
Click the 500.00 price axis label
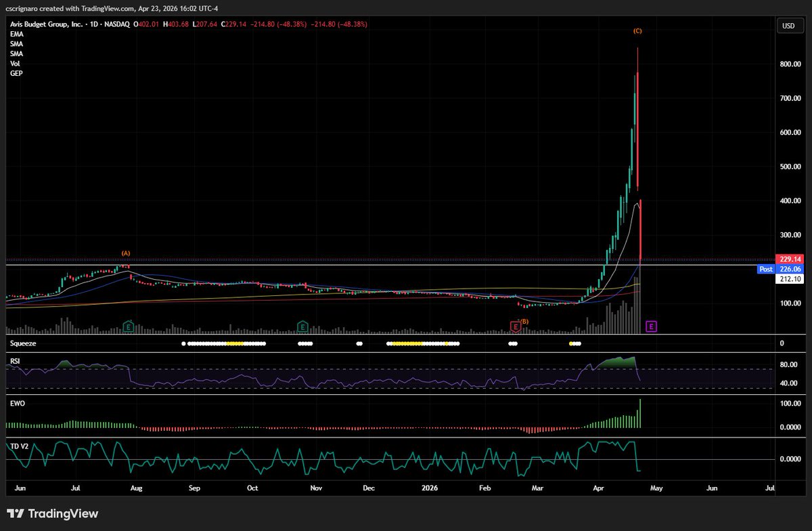[790, 167]
